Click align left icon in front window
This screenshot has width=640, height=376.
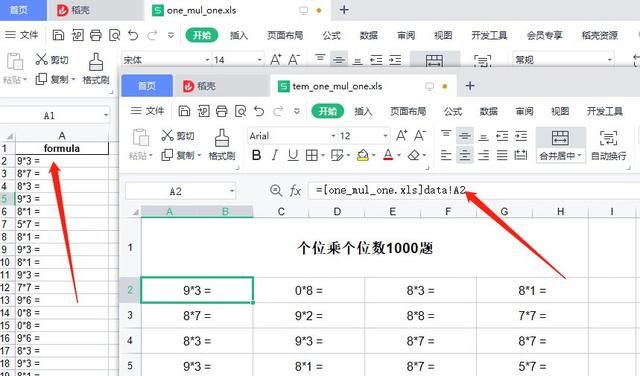[x=446, y=155]
